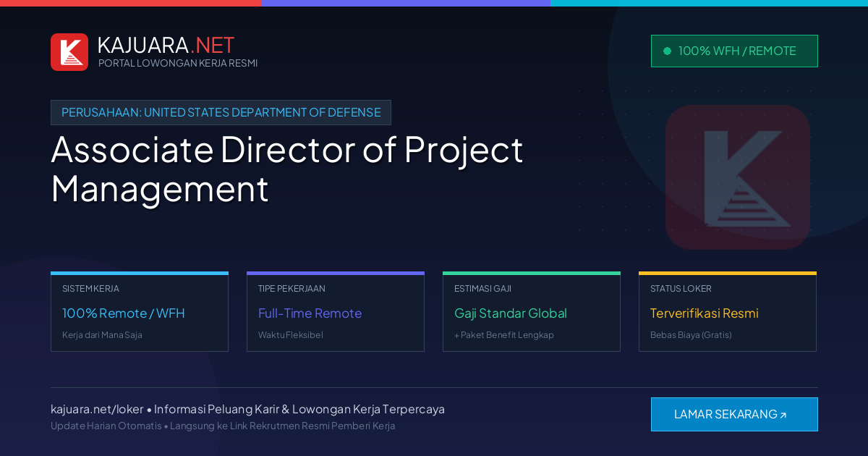Click the LAMAR SEKARANG button

(734, 414)
